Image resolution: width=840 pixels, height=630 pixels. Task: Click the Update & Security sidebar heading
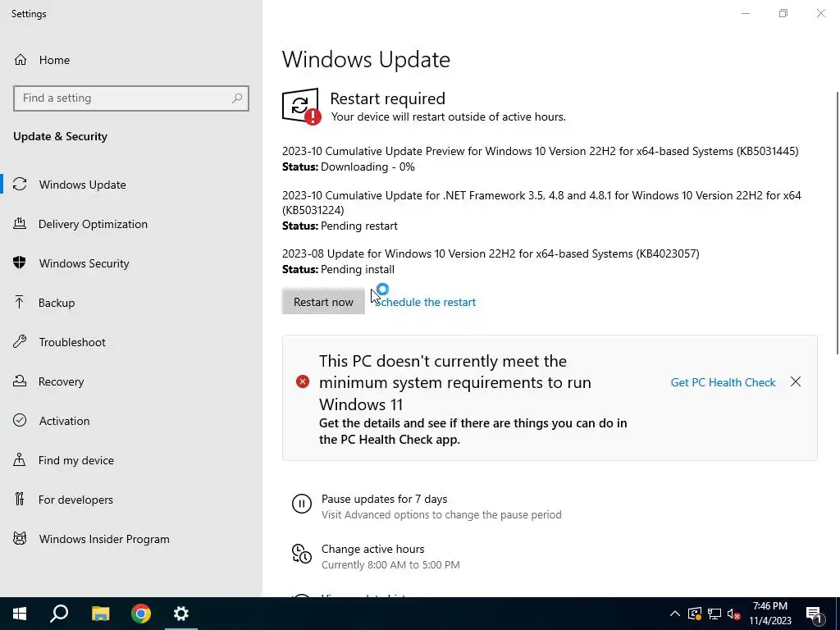60,136
